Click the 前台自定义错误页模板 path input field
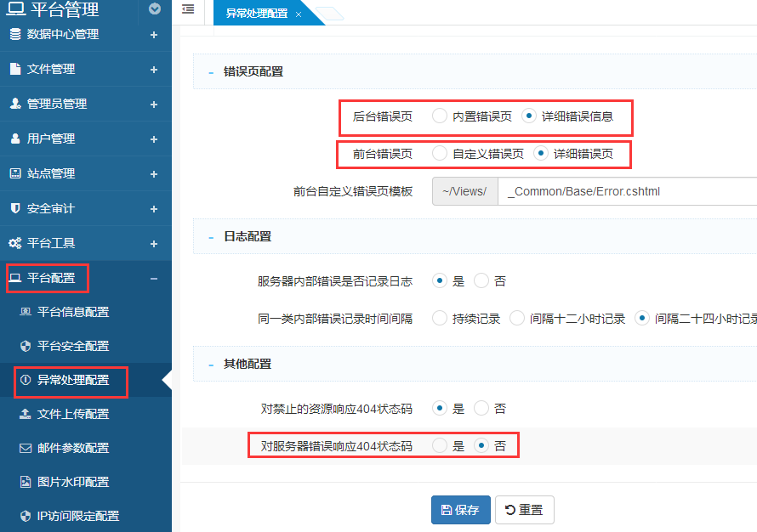Screen dimensions: 757x532 [x=628, y=191]
